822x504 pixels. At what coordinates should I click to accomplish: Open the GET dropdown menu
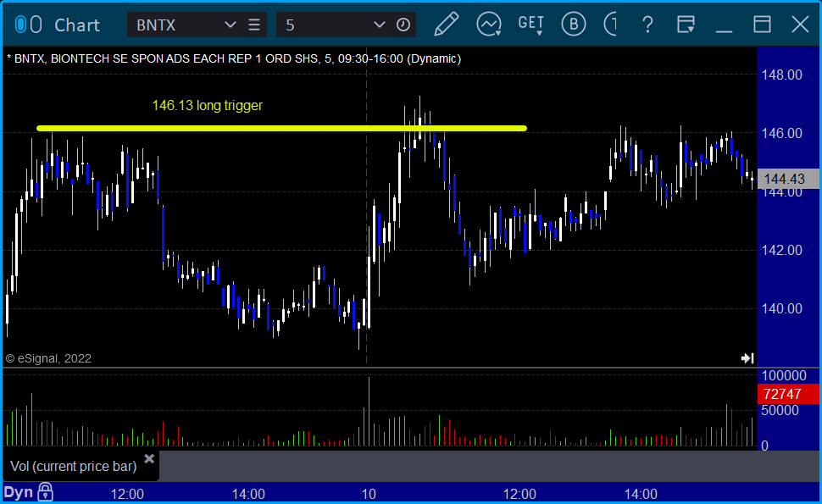(531, 25)
